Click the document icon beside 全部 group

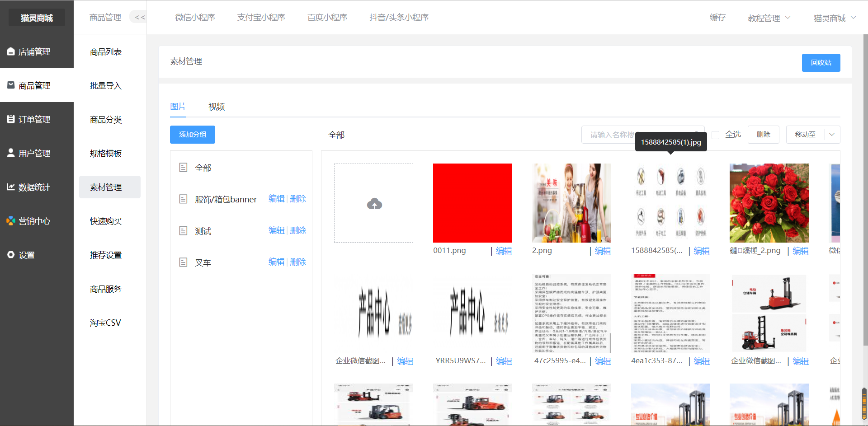pos(183,168)
